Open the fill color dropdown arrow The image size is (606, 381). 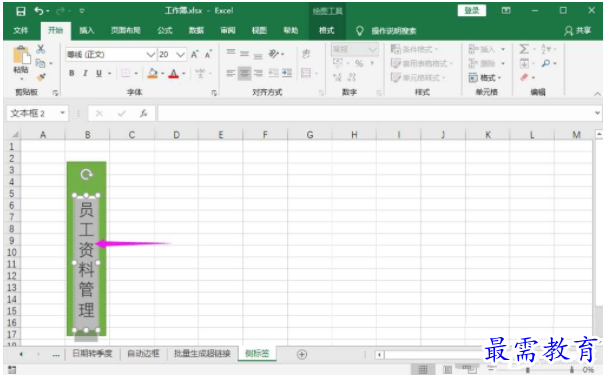(163, 73)
